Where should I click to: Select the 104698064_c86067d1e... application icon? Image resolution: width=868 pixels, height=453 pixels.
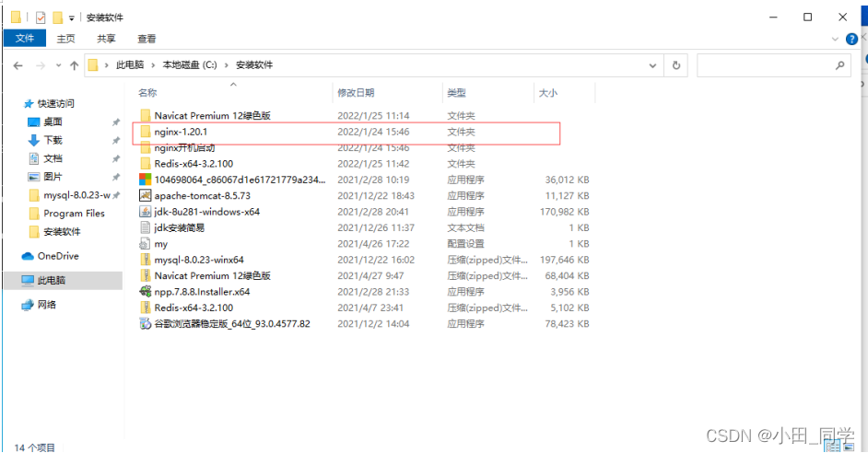tap(145, 180)
